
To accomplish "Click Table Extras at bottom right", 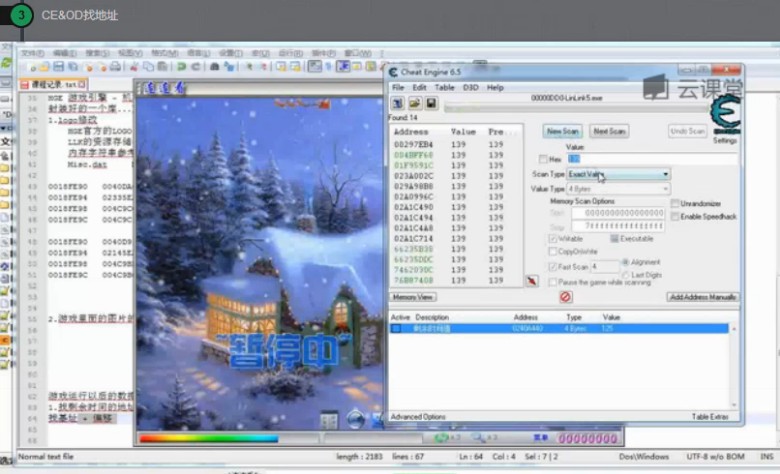I will pos(710,417).
